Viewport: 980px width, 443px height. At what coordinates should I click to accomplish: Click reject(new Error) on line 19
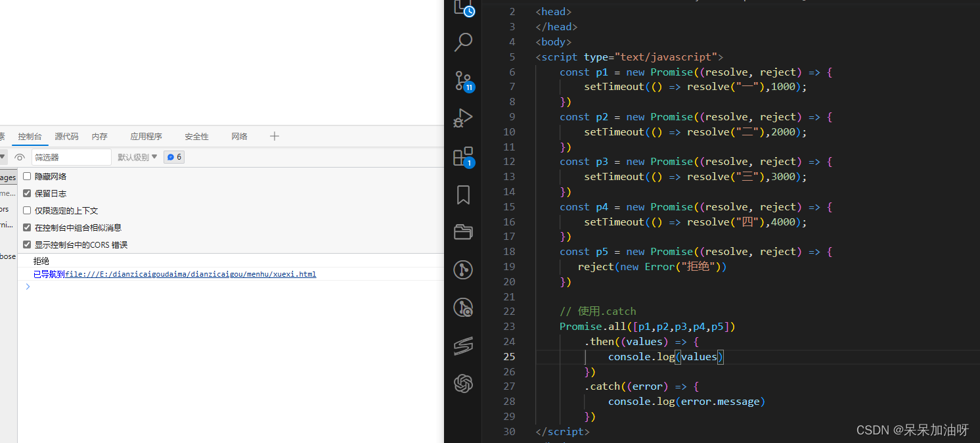click(x=652, y=267)
